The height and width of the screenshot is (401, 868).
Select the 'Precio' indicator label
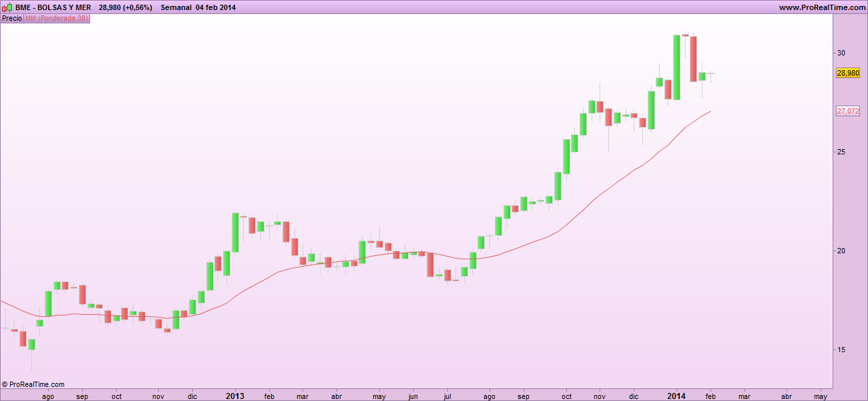tap(12, 19)
